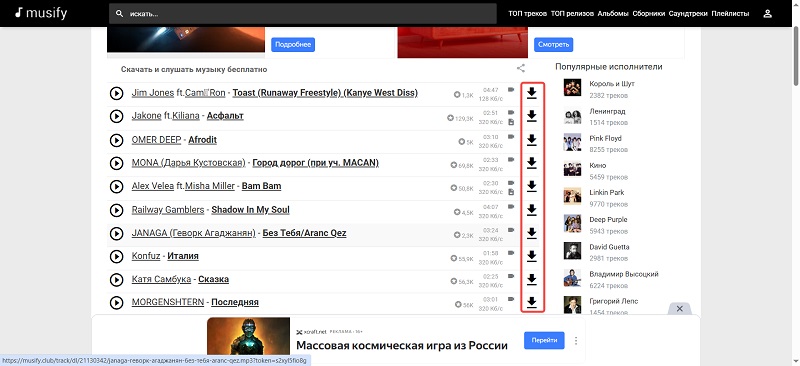Play JANAGA Без Тебя/Aranc Qez track
800x366 pixels.
tap(116, 233)
